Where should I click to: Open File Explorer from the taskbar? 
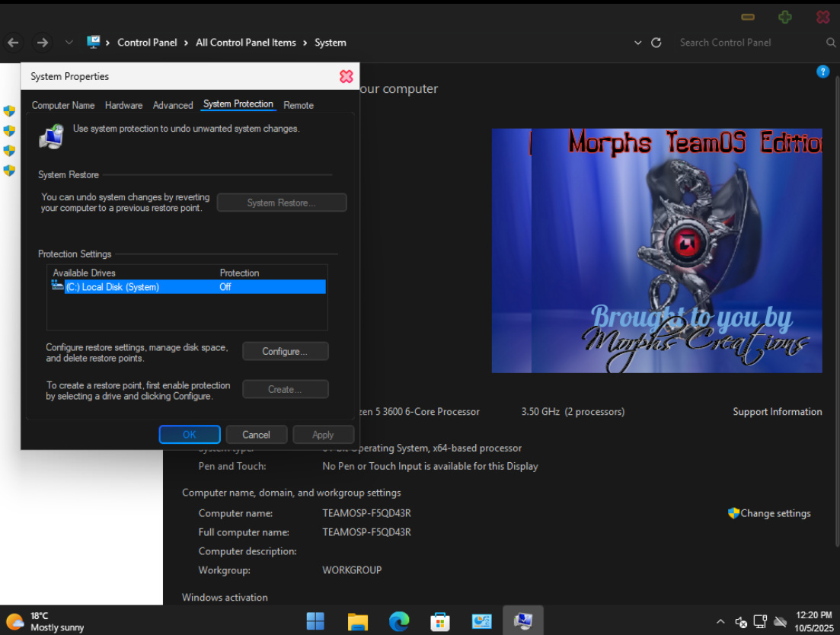pyautogui.click(x=357, y=621)
